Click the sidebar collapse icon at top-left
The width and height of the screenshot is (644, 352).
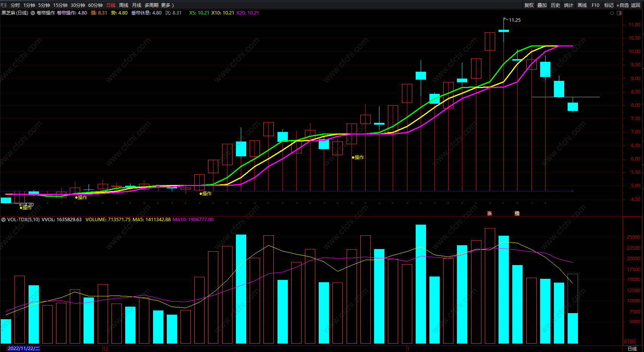click(4, 5)
